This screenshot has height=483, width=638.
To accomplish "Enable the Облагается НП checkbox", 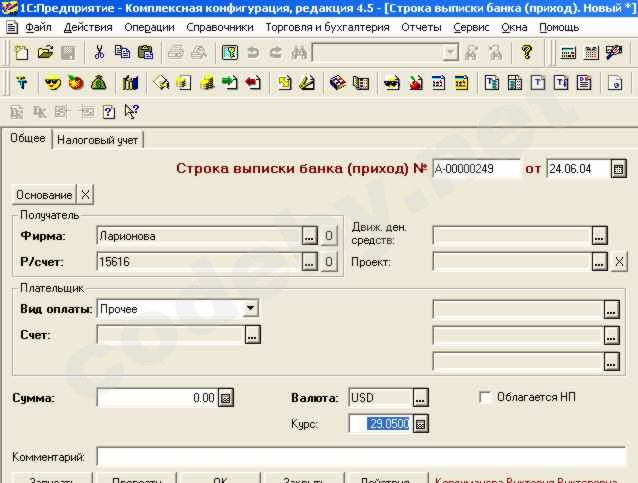I will click(486, 397).
